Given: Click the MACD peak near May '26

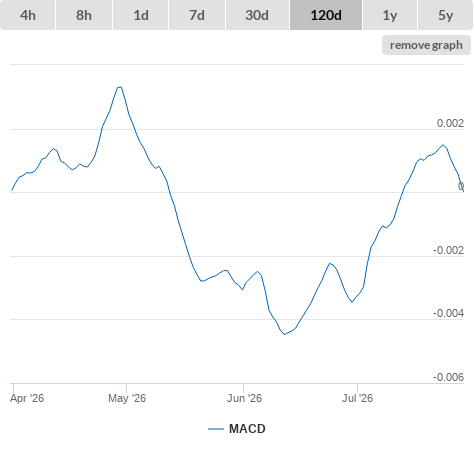Looking at the screenshot, I should 119,87.
